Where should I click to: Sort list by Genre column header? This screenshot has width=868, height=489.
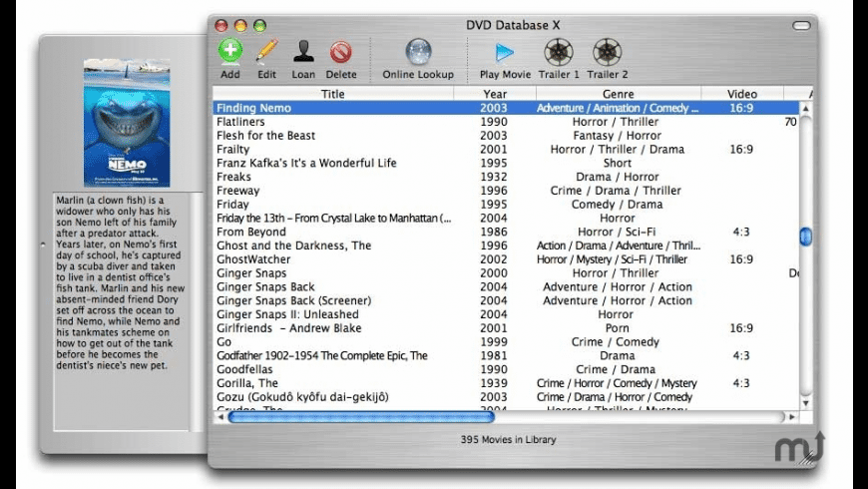(x=618, y=94)
